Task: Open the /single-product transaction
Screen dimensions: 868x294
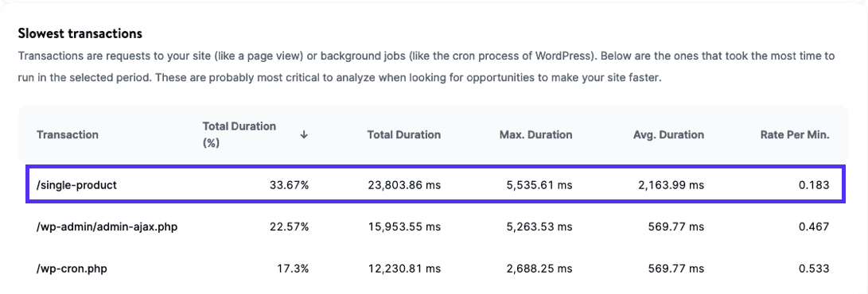Action: coord(77,185)
